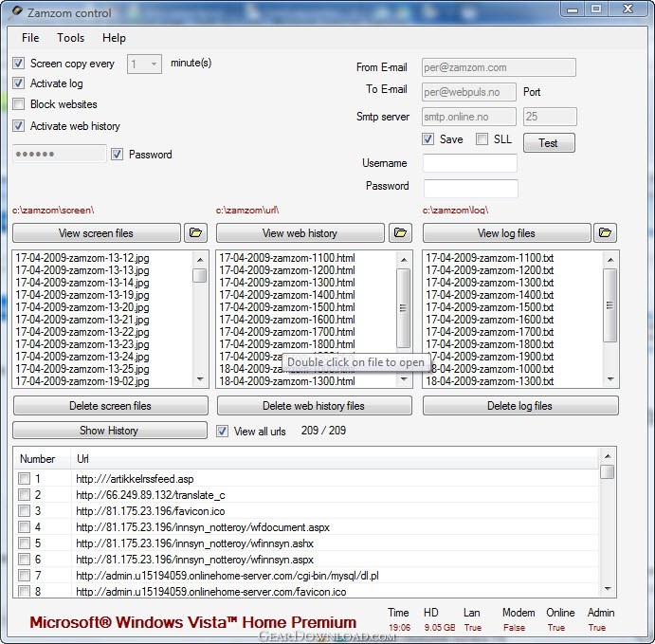Click the From E-mail field
Image resolution: width=655 pixels, height=644 pixels.
pos(499,67)
